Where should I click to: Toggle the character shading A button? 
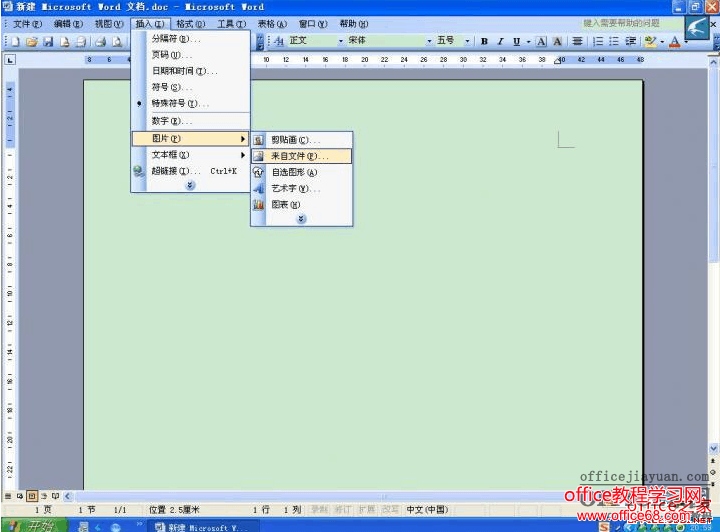tap(557, 41)
